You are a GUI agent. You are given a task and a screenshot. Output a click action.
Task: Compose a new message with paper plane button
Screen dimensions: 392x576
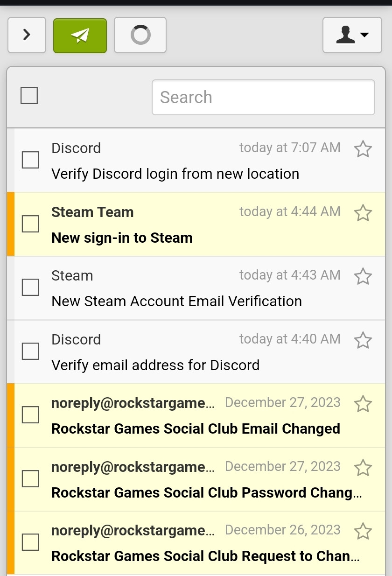[80, 35]
